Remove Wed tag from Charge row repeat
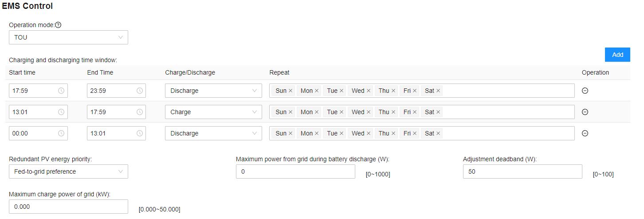This screenshot has width=644, height=219. click(368, 112)
